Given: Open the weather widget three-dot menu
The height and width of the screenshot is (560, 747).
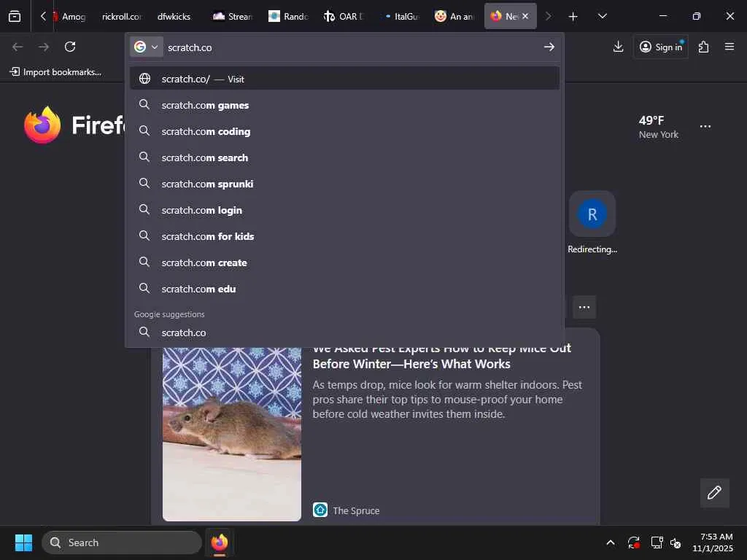Looking at the screenshot, I should (705, 127).
